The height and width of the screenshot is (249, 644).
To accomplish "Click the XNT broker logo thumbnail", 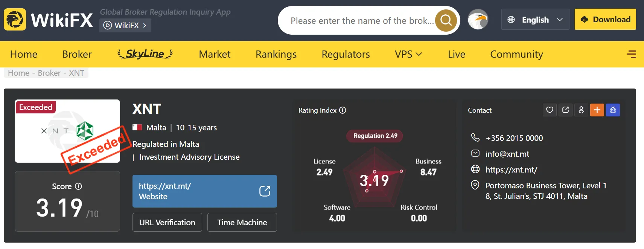I will tap(67, 131).
